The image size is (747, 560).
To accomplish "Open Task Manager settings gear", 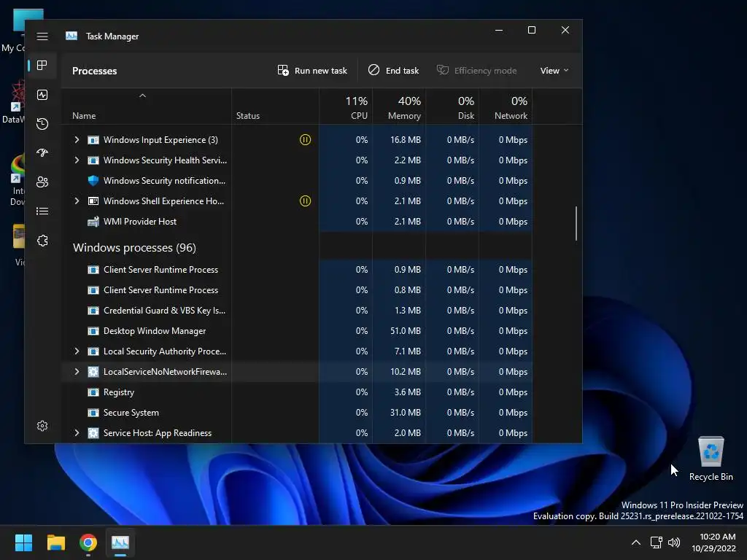I will (x=42, y=426).
